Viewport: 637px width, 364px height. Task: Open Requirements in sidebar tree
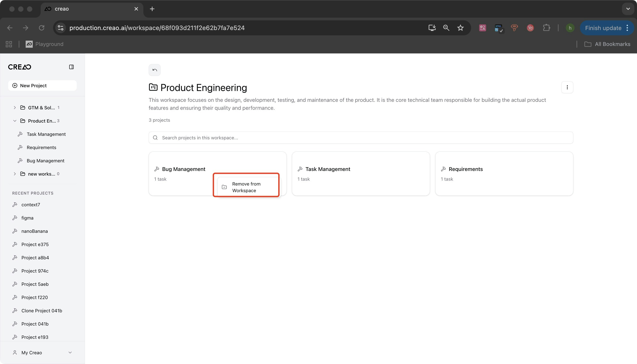coord(41,148)
